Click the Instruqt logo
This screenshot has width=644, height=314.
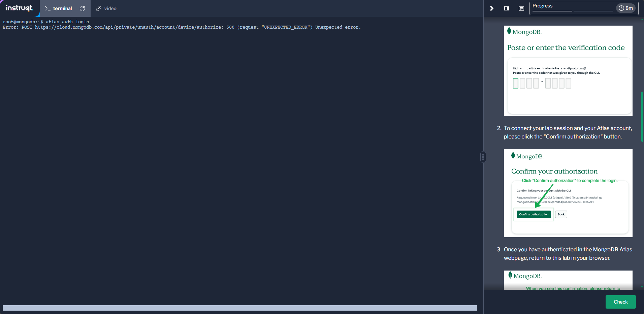coord(19,8)
